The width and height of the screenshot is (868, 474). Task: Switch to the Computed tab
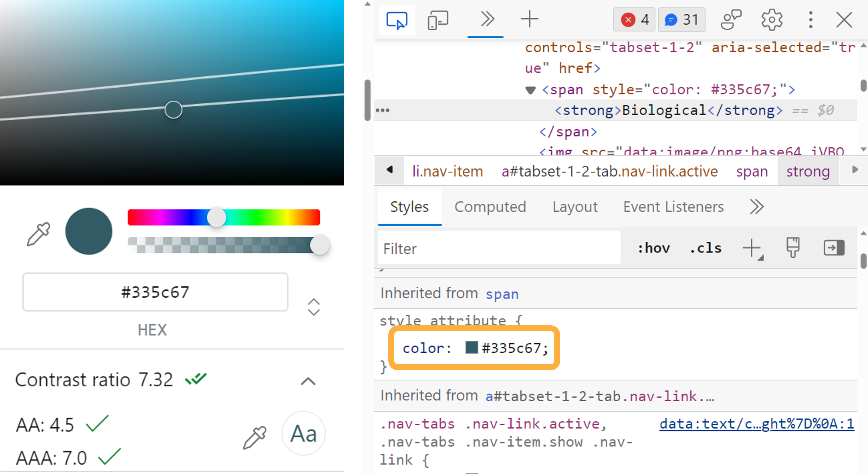point(491,207)
